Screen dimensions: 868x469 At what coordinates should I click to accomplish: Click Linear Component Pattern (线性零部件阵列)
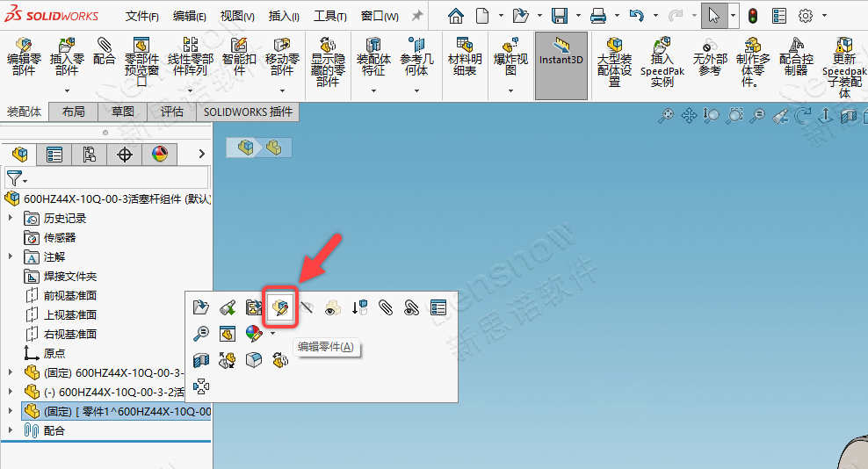coord(191,56)
